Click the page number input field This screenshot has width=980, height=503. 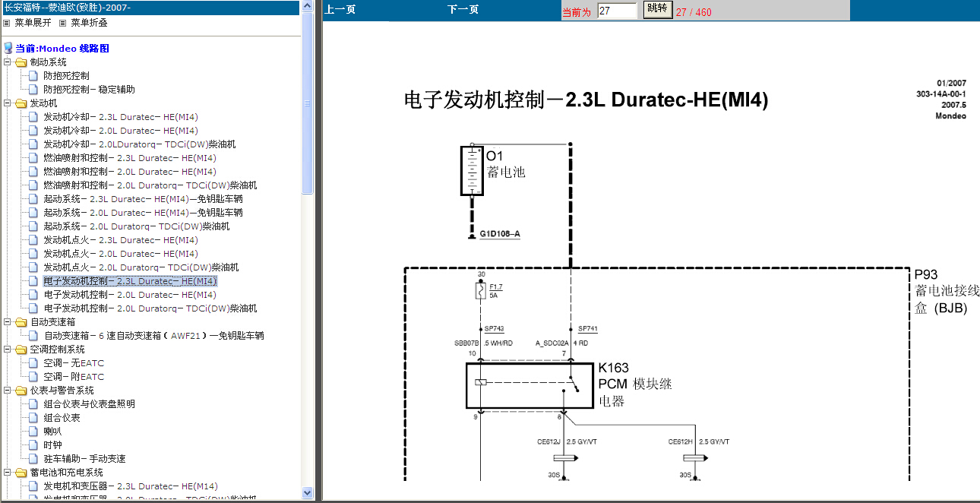click(x=617, y=11)
